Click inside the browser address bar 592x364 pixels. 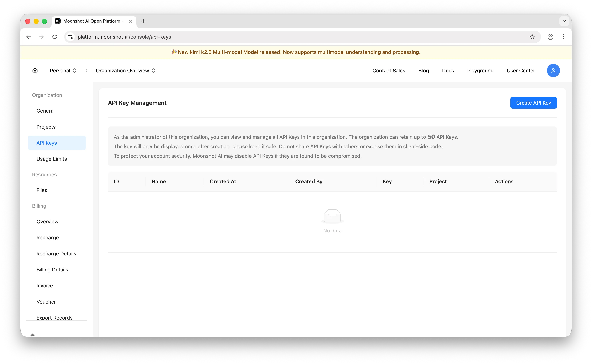217,37
